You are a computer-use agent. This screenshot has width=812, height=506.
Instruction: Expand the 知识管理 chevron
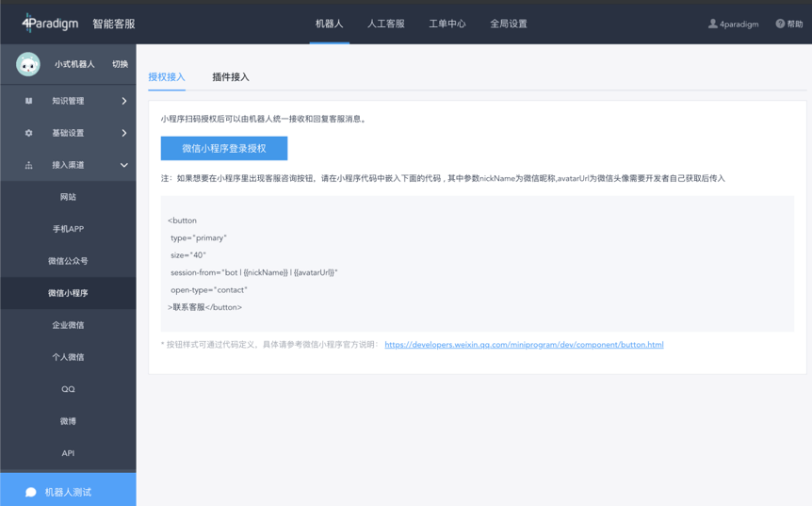pos(124,101)
